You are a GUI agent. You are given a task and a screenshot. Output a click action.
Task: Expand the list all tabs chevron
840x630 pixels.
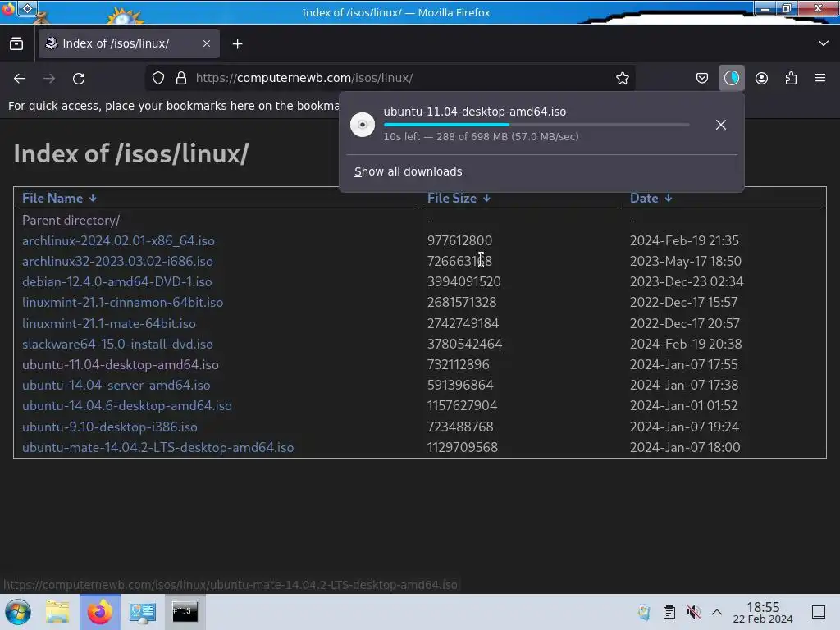coord(824,43)
